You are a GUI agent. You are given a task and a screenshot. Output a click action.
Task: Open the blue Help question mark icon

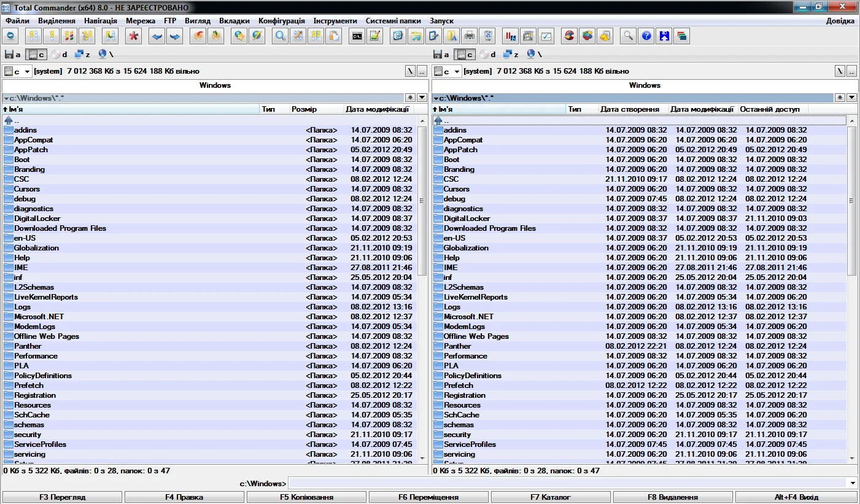[646, 36]
